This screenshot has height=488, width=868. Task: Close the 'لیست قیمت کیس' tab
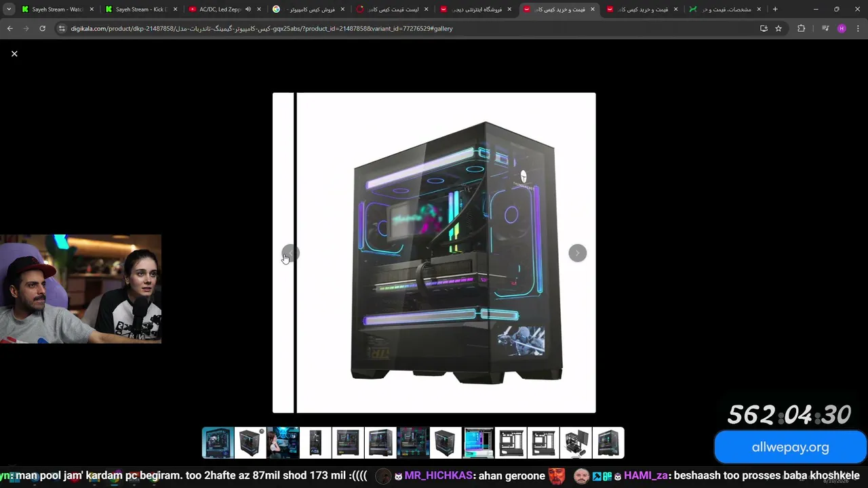tap(426, 9)
